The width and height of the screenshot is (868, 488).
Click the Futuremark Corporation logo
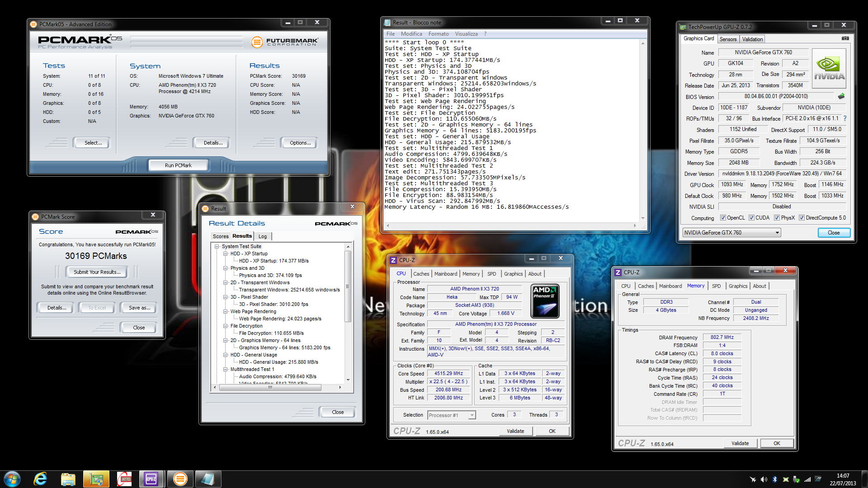[x=285, y=42]
